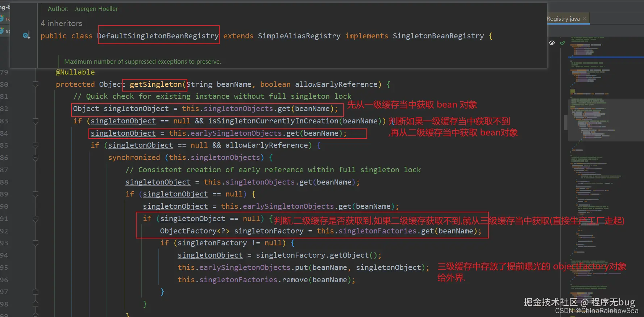
Task: Click earlySingletonObjects.get on line 84
Action: (245, 133)
